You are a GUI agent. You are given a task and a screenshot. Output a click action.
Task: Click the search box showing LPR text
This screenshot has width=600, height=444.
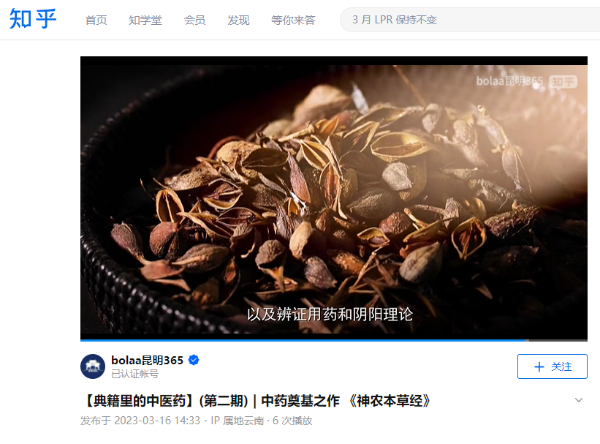click(x=470, y=20)
